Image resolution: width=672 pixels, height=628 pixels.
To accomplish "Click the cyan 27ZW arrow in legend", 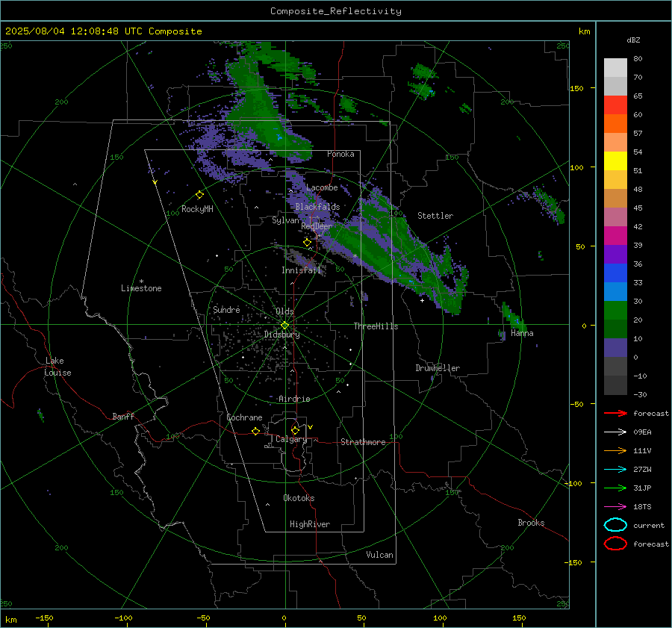I will click(615, 470).
